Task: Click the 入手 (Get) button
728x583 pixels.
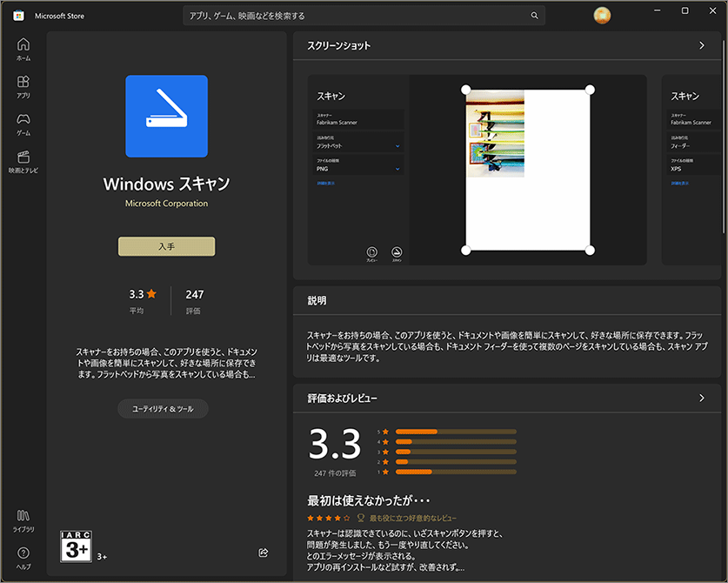Action: (167, 246)
